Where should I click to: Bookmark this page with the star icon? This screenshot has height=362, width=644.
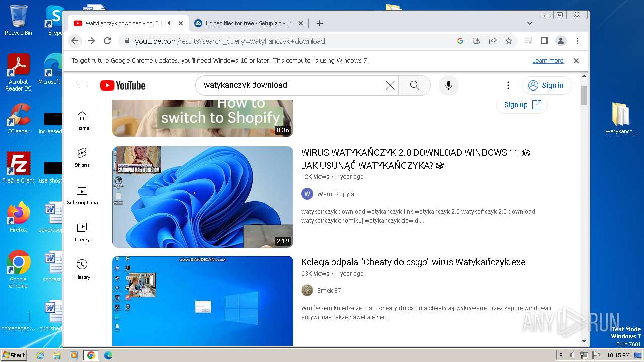(x=509, y=41)
